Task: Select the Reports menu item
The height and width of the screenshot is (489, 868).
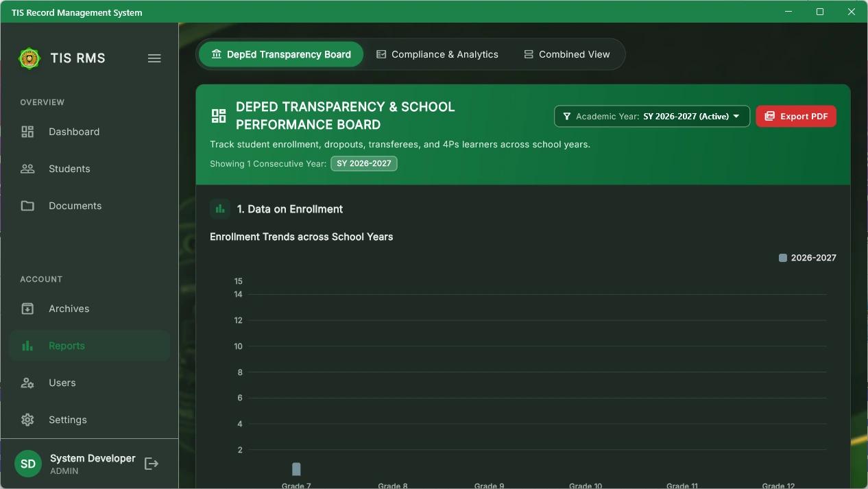Action: tap(89, 346)
